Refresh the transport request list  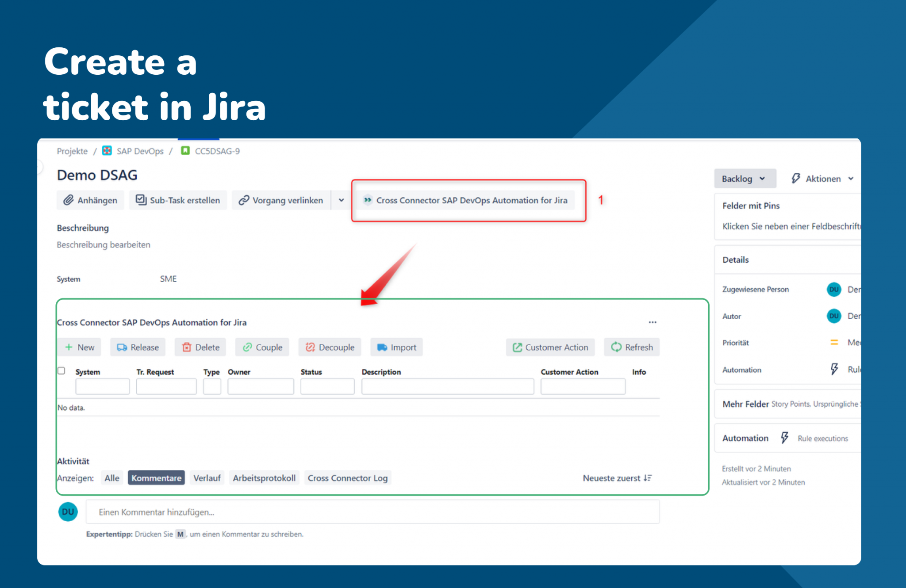point(631,347)
